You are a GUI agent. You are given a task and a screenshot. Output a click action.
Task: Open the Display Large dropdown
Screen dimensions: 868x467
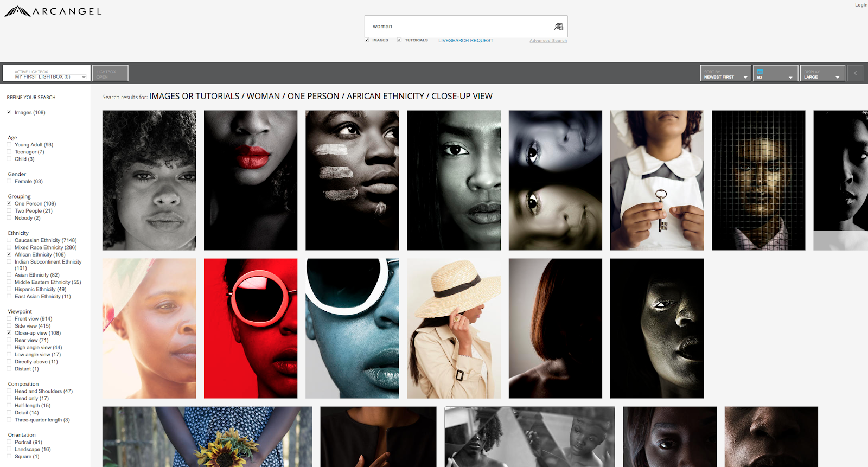822,73
